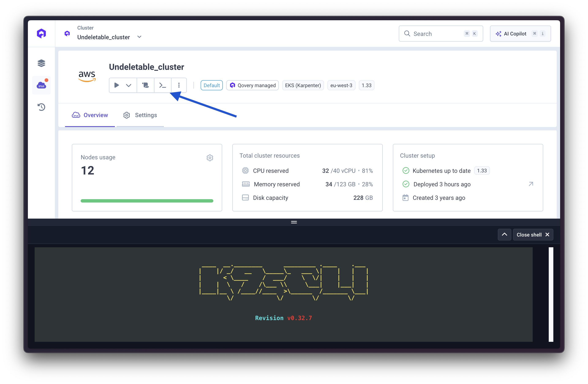
Task: Open the three-dot cluster actions menu
Action: pos(179,85)
